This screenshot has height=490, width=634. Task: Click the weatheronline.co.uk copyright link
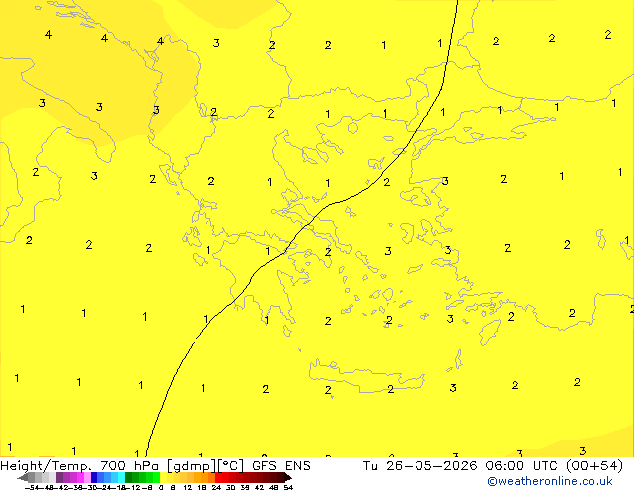550,481
